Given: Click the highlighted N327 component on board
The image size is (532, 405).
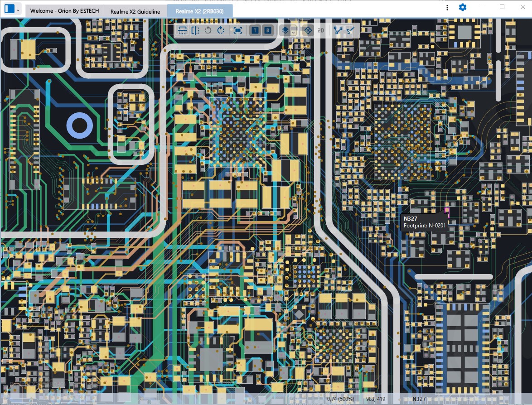Looking at the screenshot, I should coord(447,212).
